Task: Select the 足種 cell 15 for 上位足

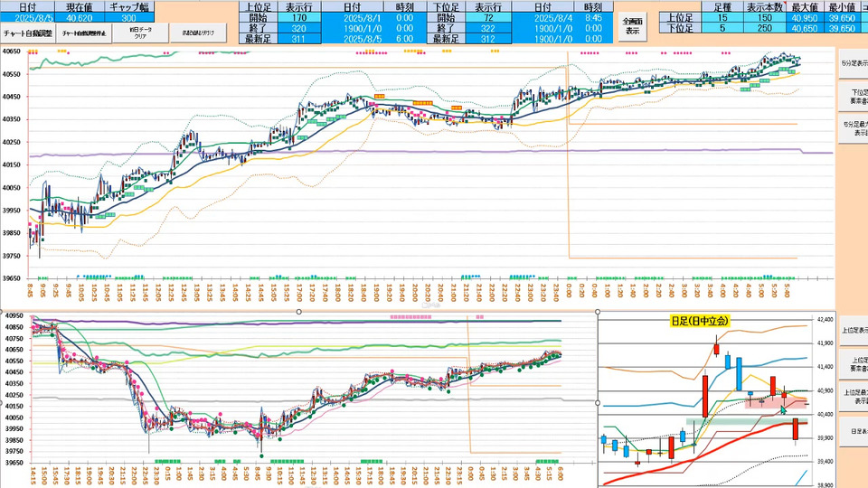Action: pyautogui.click(x=722, y=18)
